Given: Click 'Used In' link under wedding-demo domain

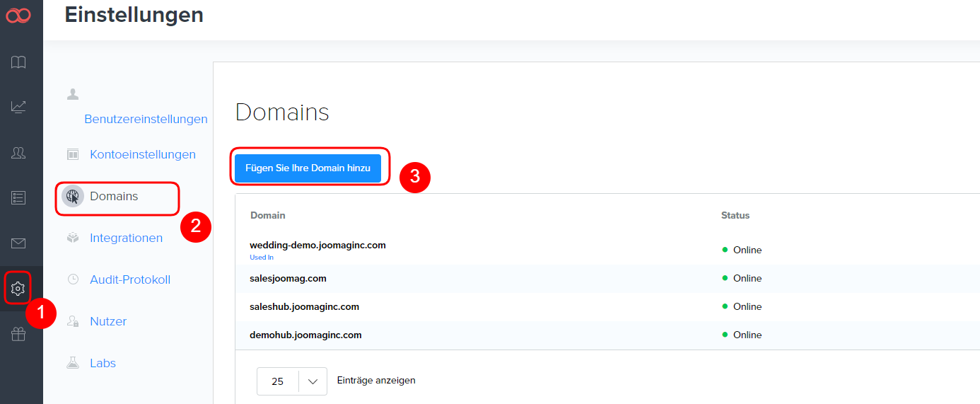Looking at the screenshot, I should click(261, 258).
